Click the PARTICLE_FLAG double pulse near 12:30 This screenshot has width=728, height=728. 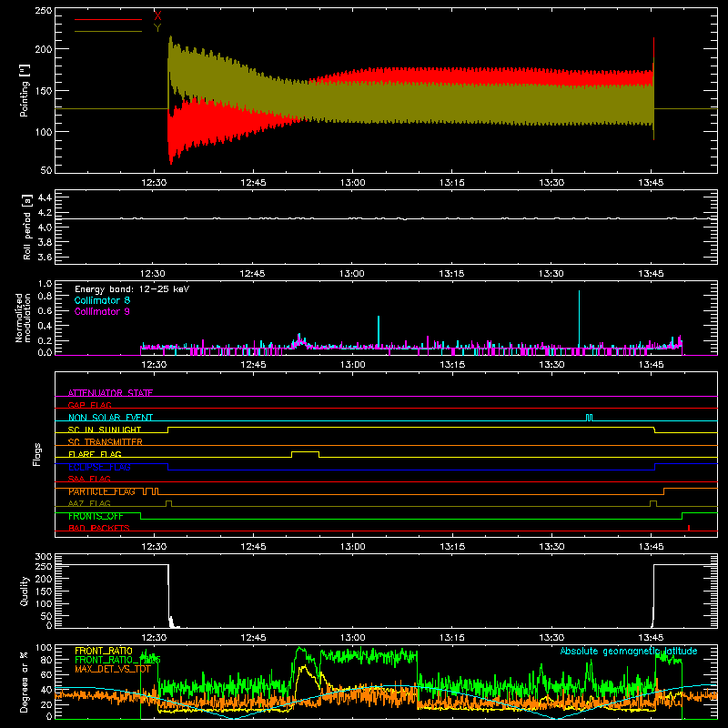coord(150,491)
